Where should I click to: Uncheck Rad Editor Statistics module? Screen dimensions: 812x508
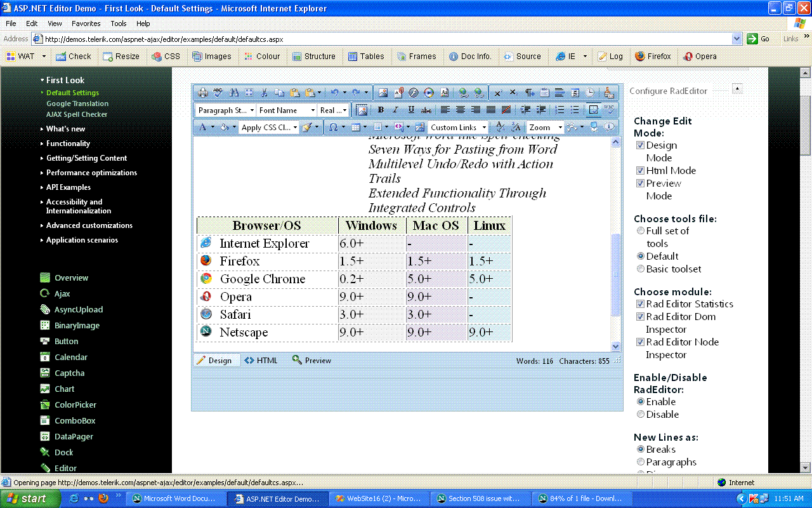(x=641, y=304)
